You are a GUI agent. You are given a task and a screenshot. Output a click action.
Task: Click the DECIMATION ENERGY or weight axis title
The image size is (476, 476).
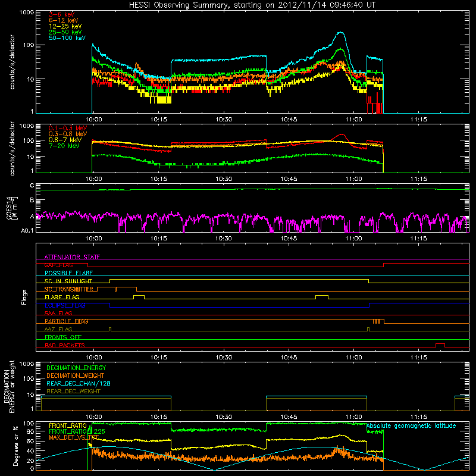pos(9,386)
